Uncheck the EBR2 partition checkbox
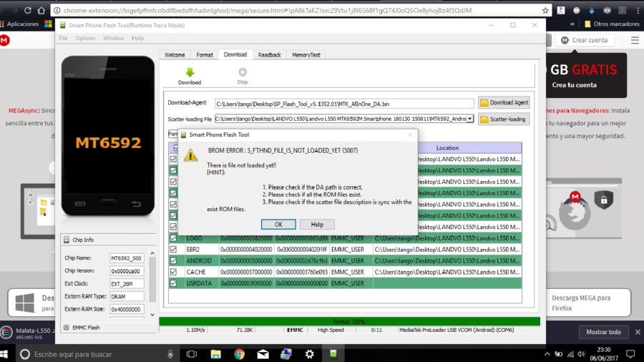 coord(173,249)
